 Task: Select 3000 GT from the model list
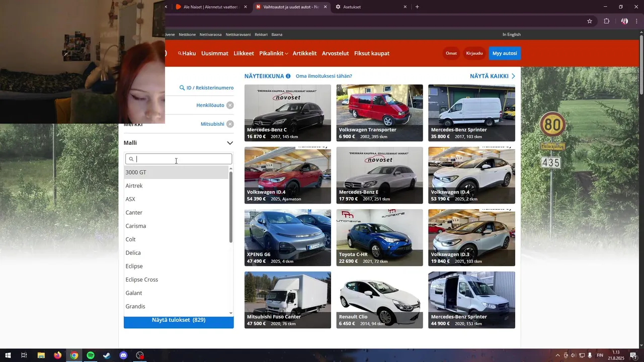(x=177, y=172)
